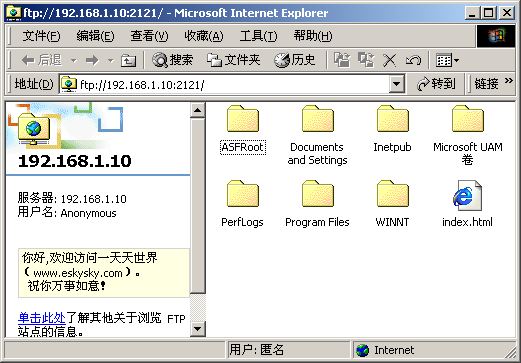Click the Windows logo throbber icon
Viewport: 521px width, 363px height.
[x=495, y=36]
